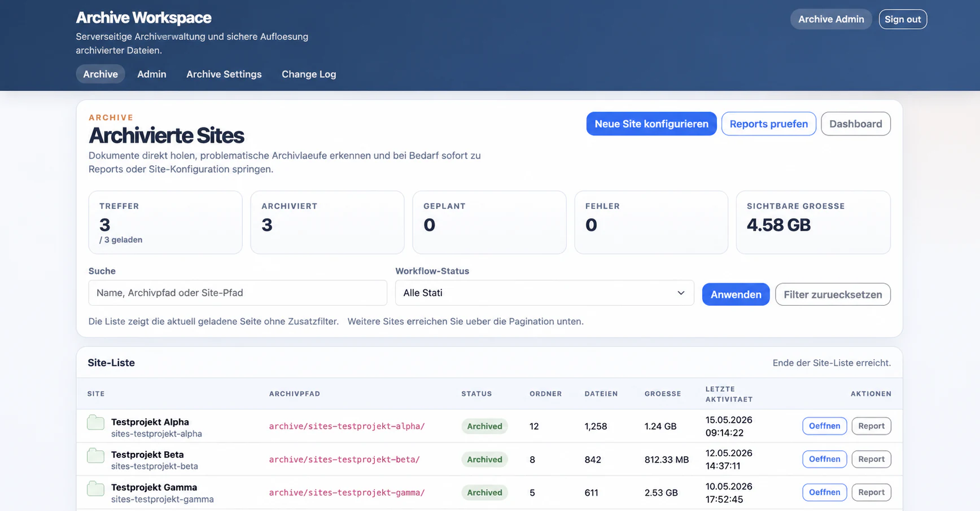The width and height of the screenshot is (980, 511).
Task: Click the Testprojekt Gamma folder icon
Action: coord(95,488)
